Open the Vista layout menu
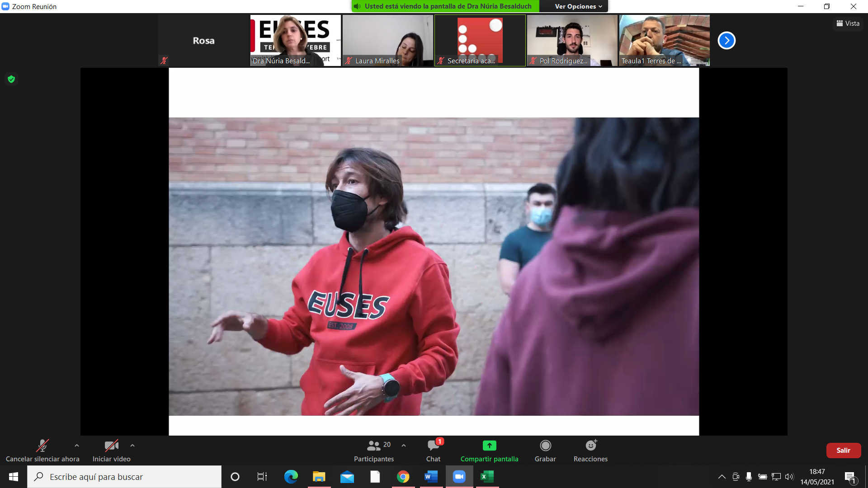The width and height of the screenshot is (868, 488). (x=848, y=23)
